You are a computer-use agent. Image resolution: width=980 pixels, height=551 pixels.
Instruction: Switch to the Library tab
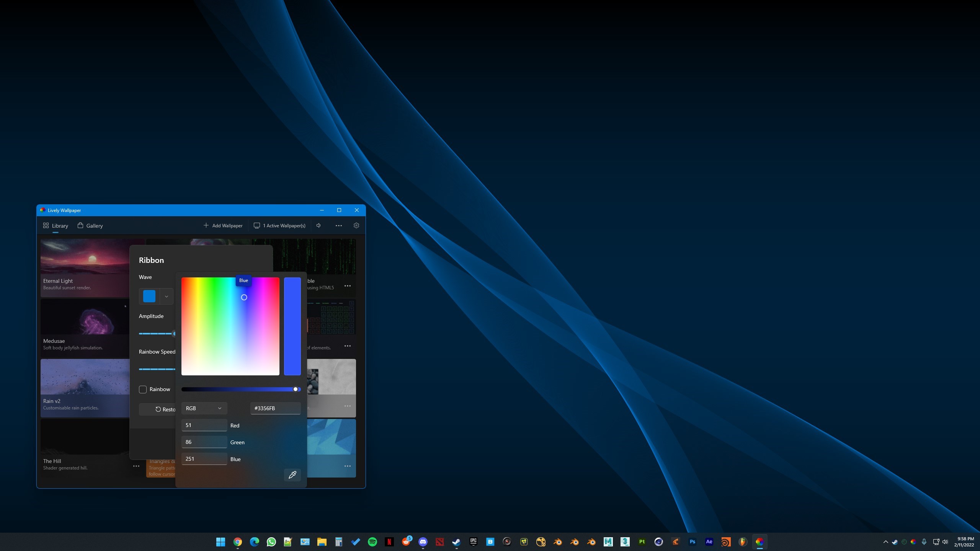56,225
